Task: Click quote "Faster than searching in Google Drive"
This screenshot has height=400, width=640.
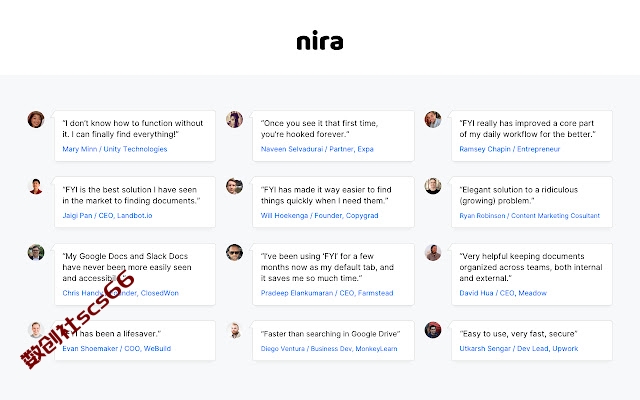Action: click(330, 334)
